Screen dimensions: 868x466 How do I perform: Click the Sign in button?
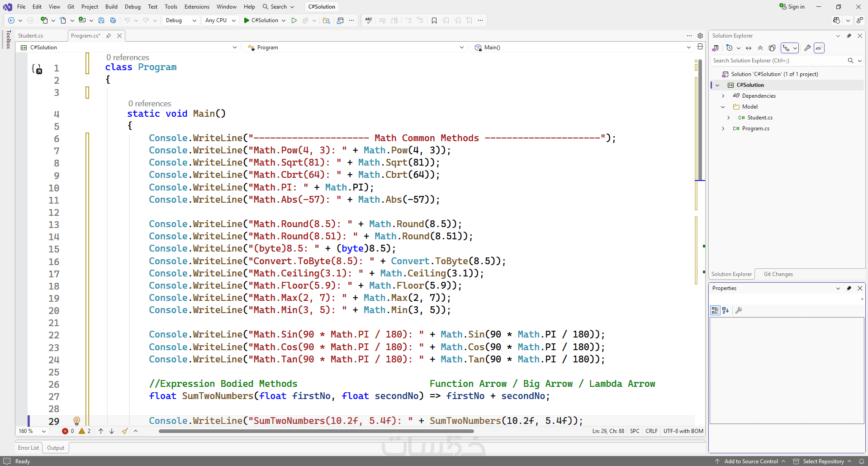click(x=792, y=7)
